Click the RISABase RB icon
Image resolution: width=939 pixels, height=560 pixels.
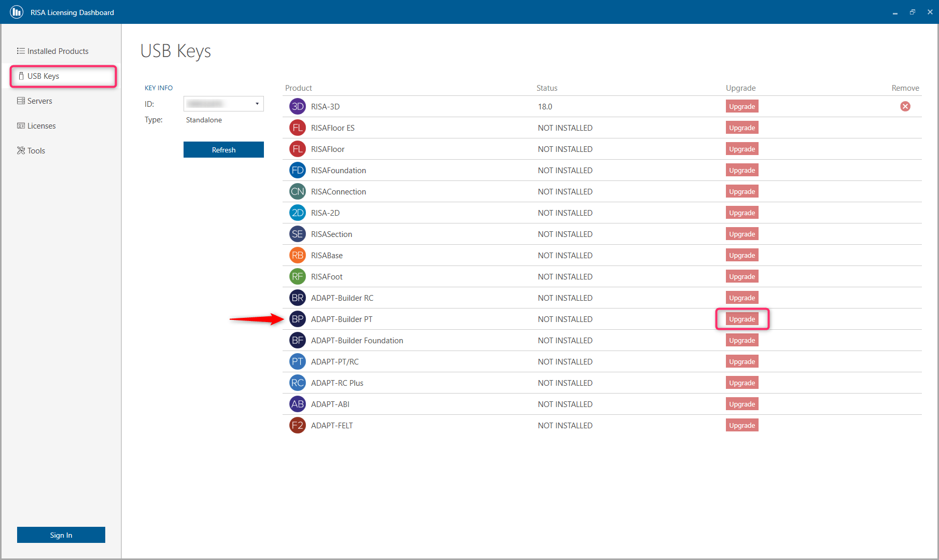point(297,255)
